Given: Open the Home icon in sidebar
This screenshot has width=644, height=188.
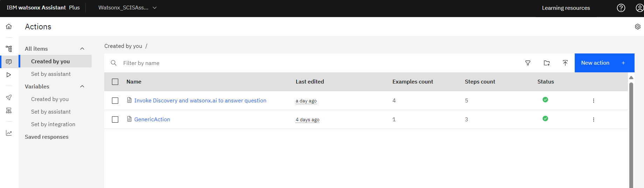Looking at the screenshot, I should (9, 27).
